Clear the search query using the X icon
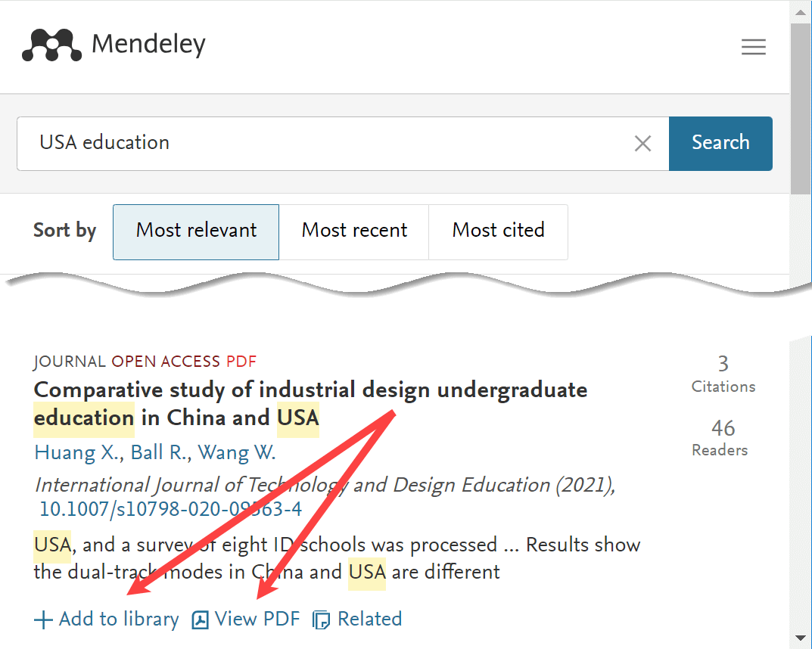Screen dimensions: 812x649 coord(642,143)
